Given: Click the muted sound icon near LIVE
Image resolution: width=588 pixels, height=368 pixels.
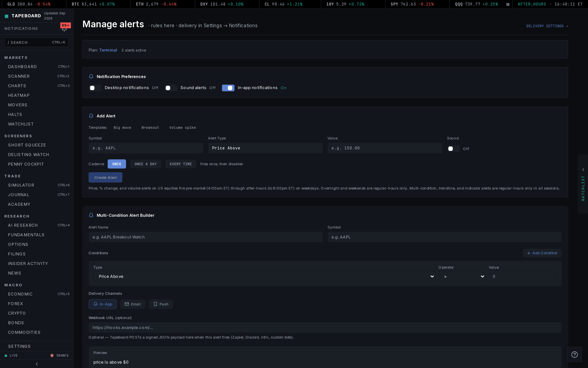Looking at the screenshot, I should [52, 355].
